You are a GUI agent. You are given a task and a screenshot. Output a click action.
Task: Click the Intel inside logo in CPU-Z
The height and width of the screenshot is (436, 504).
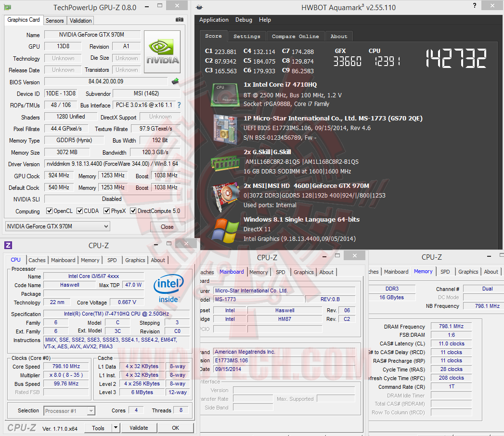coord(168,288)
